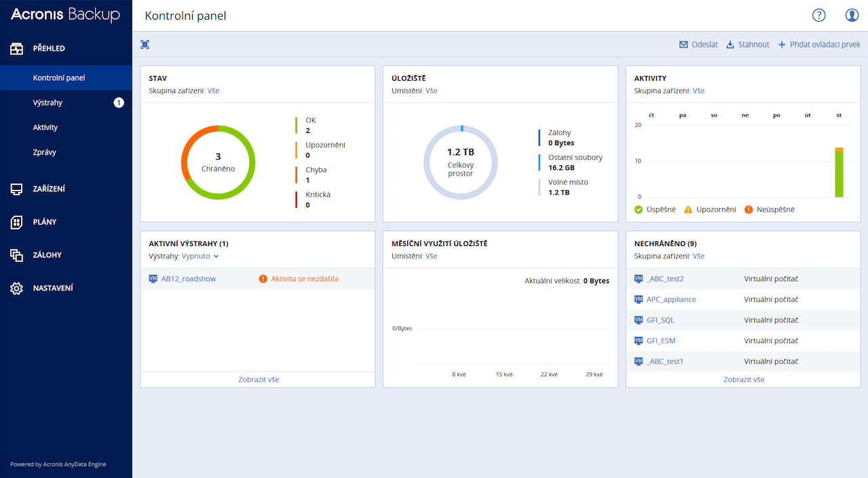The width and height of the screenshot is (868, 478).
Task: Open Skupina zařízení filter in Aktivity widget
Action: point(698,91)
